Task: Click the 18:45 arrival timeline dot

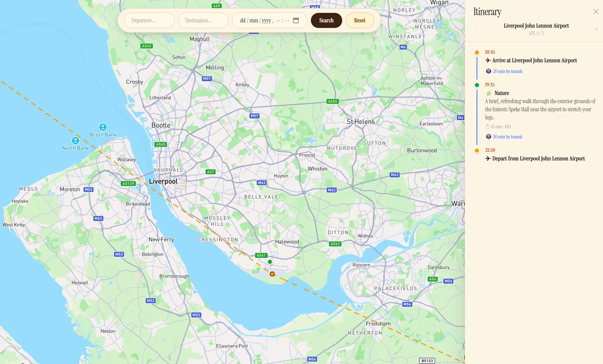Action: pos(477,52)
